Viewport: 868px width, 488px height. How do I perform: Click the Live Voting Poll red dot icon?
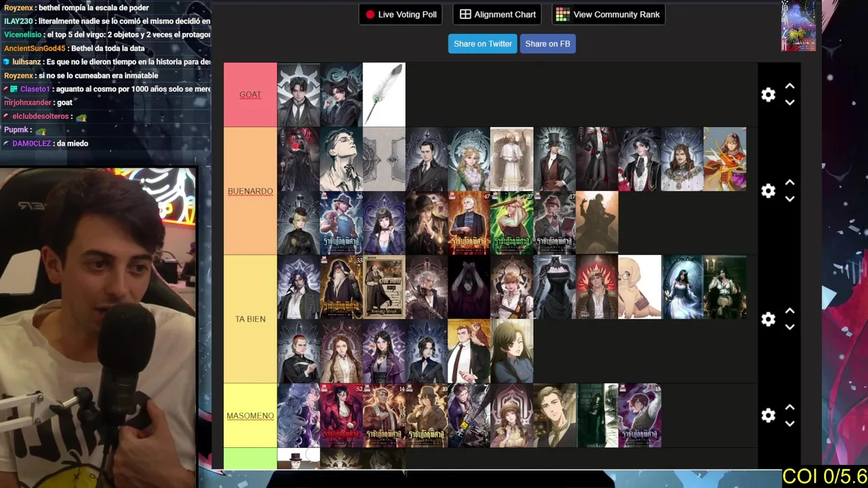[370, 14]
